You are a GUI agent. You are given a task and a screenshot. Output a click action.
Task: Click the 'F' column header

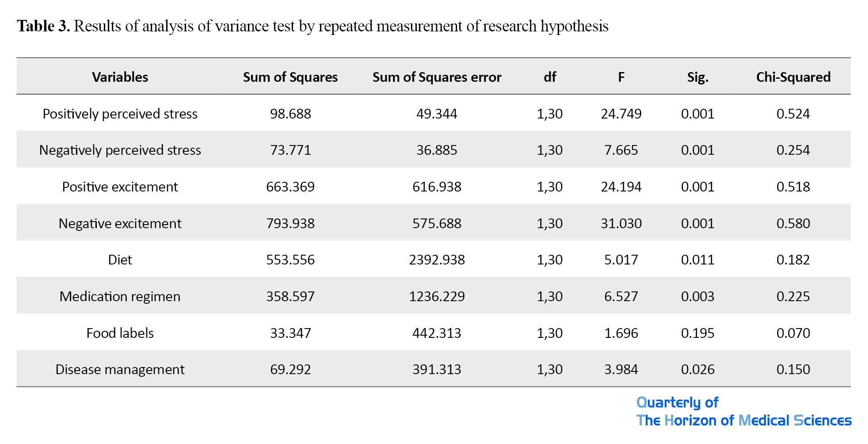[621, 77]
